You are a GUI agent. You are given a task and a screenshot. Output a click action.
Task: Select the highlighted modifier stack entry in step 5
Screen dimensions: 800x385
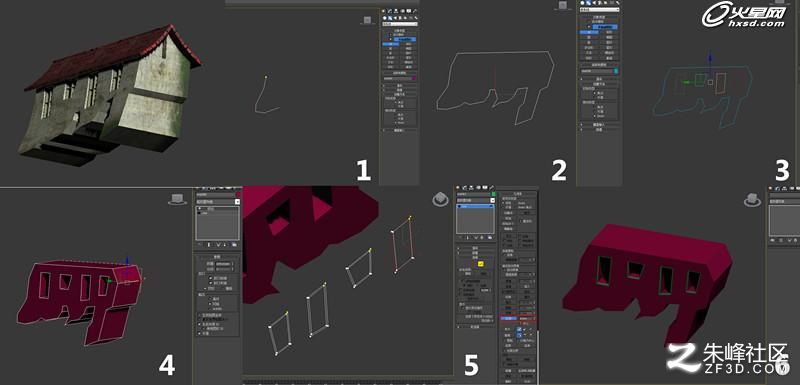click(x=476, y=206)
